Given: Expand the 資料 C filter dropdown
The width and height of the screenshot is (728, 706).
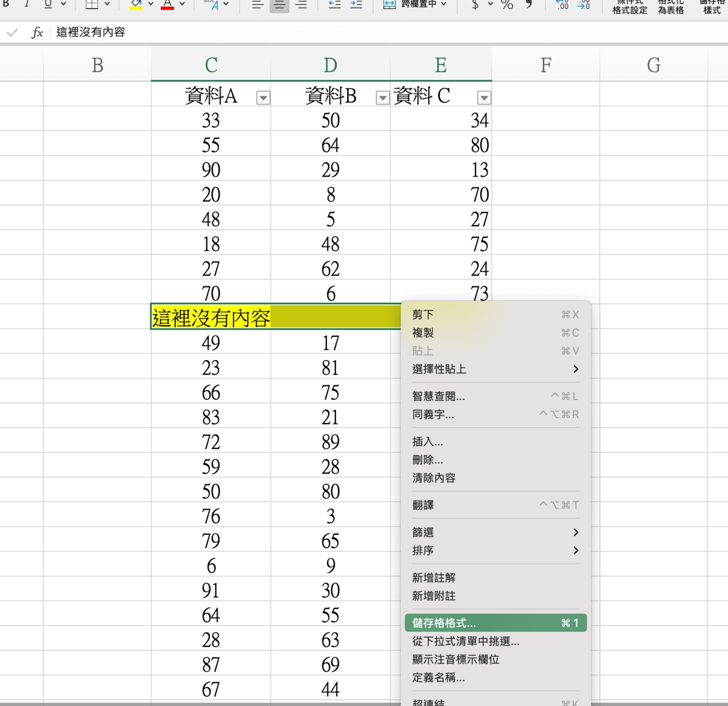Looking at the screenshot, I should click(x=484, y=98).
